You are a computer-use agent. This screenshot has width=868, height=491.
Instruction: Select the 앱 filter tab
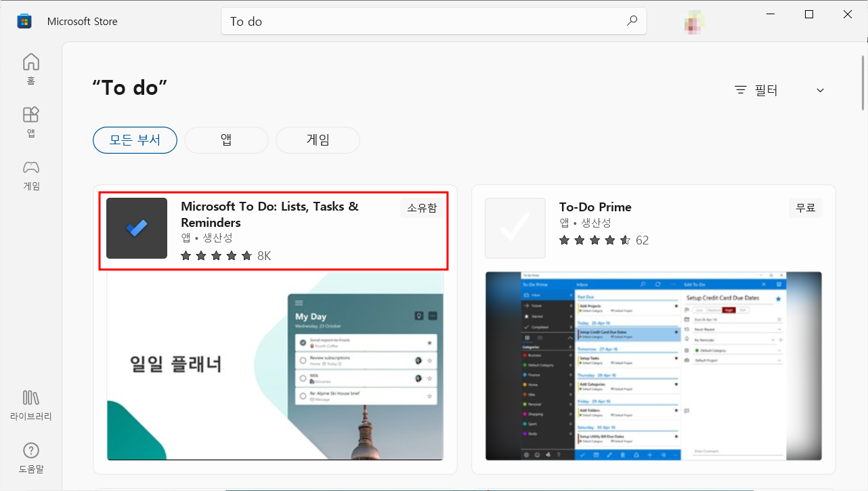pyautogui.click(x=226, y=140)
